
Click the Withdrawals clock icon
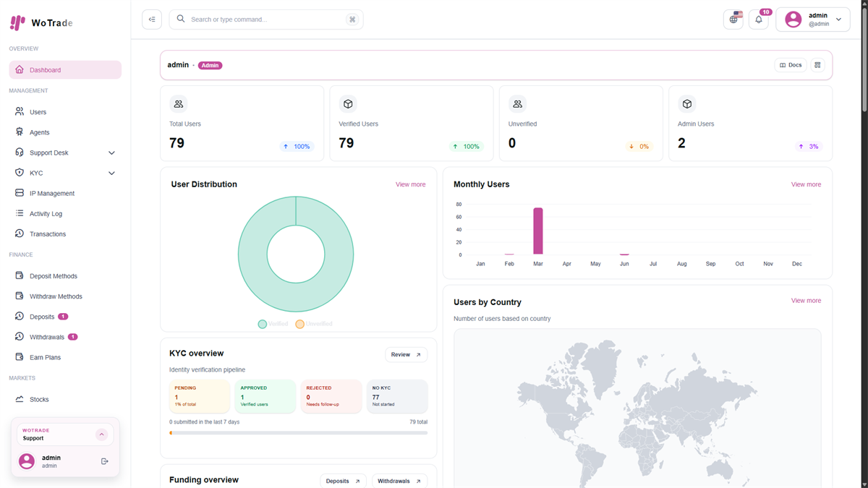coord(20,336)
